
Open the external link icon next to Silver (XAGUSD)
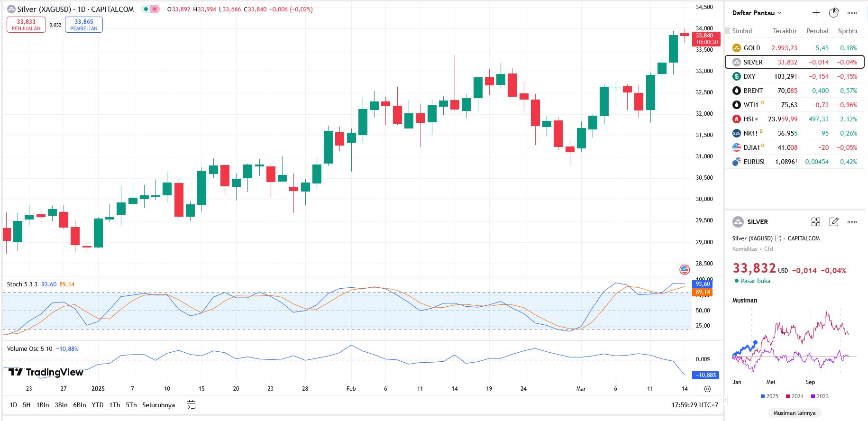(x=777, y=238)
